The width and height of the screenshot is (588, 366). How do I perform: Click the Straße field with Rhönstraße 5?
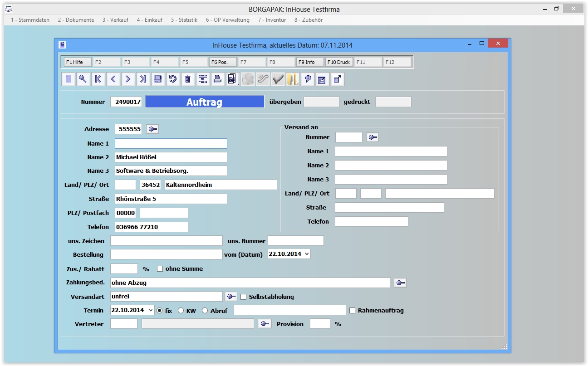(x=171, y=199)
